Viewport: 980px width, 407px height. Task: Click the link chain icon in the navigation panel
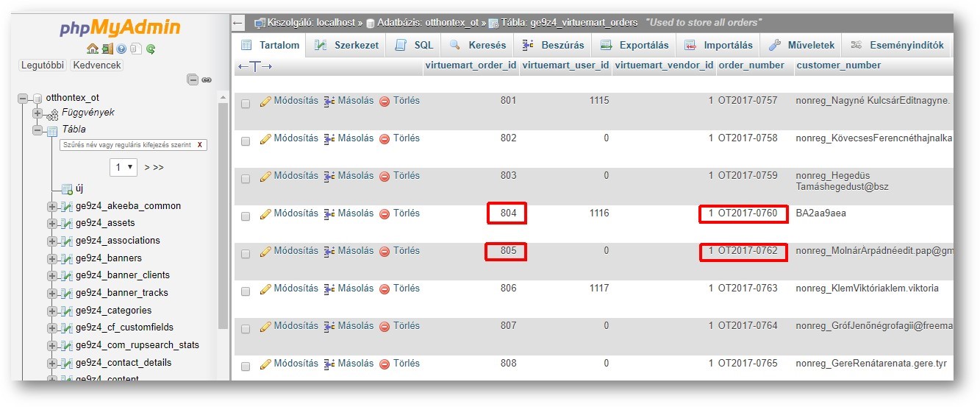207,79
